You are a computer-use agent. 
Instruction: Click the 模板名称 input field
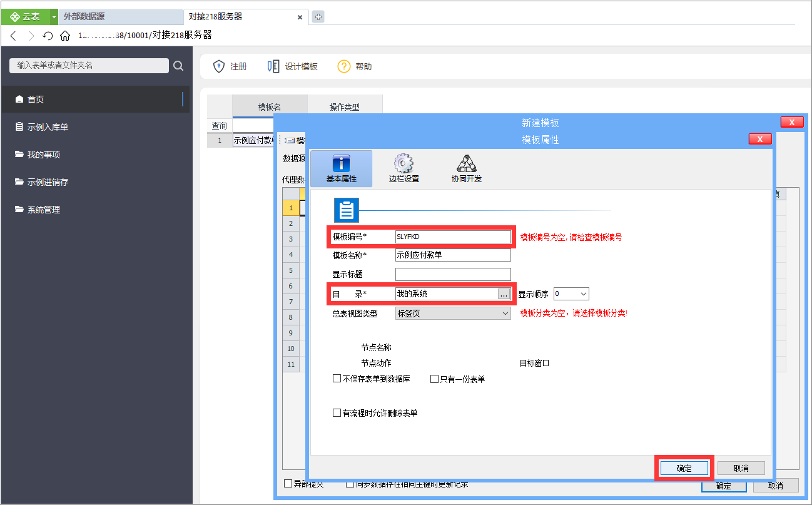pos(453,255)
